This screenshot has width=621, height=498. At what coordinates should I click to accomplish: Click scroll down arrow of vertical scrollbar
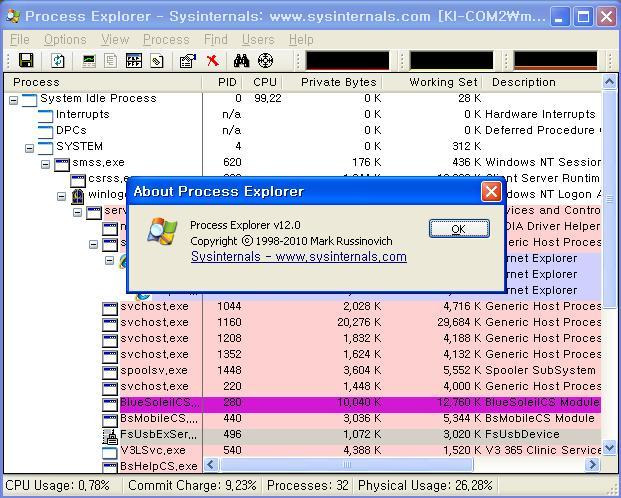[x=609, y=448]
